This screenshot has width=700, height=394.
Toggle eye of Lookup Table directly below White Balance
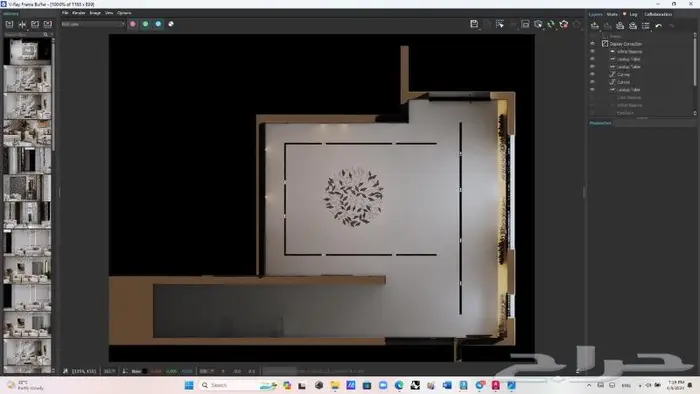click(x=592, y=59)
